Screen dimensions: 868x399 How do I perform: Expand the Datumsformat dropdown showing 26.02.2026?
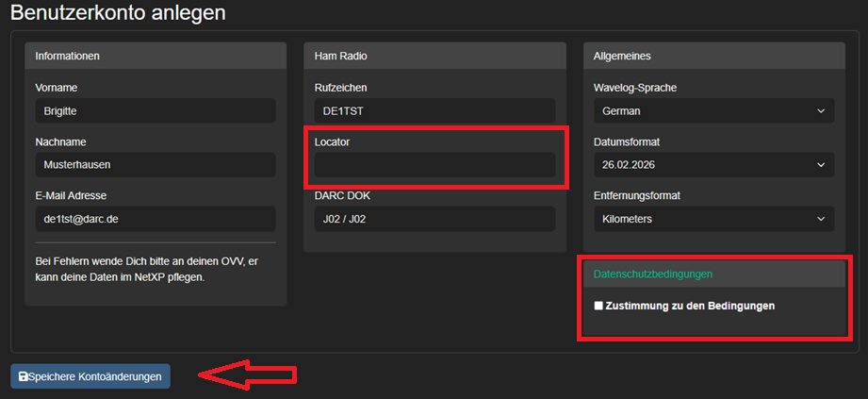tap(713, 165)
